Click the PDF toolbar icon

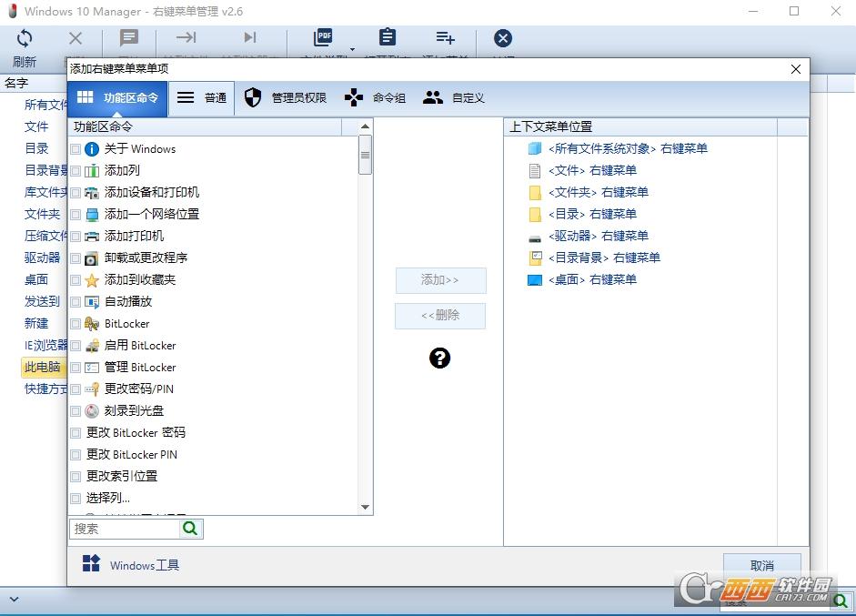[323, 37]
